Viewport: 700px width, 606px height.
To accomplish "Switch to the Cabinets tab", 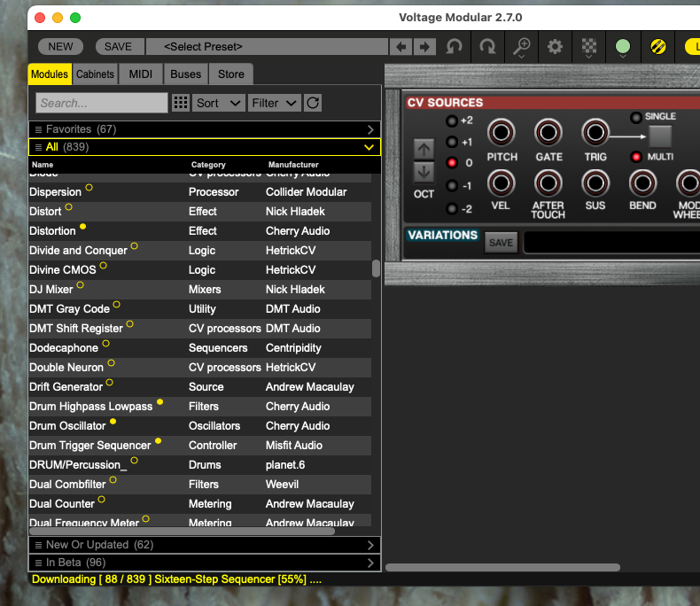I will coord(95,74).
